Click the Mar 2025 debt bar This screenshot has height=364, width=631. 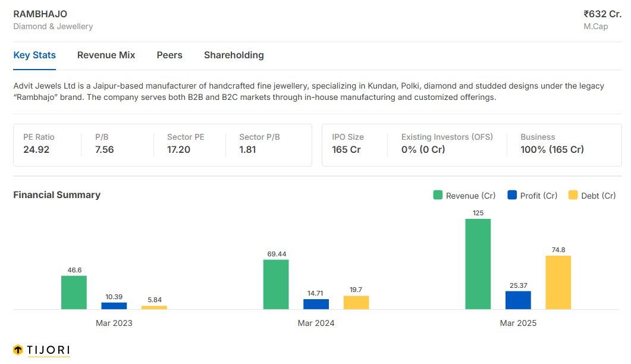point(558,283)
